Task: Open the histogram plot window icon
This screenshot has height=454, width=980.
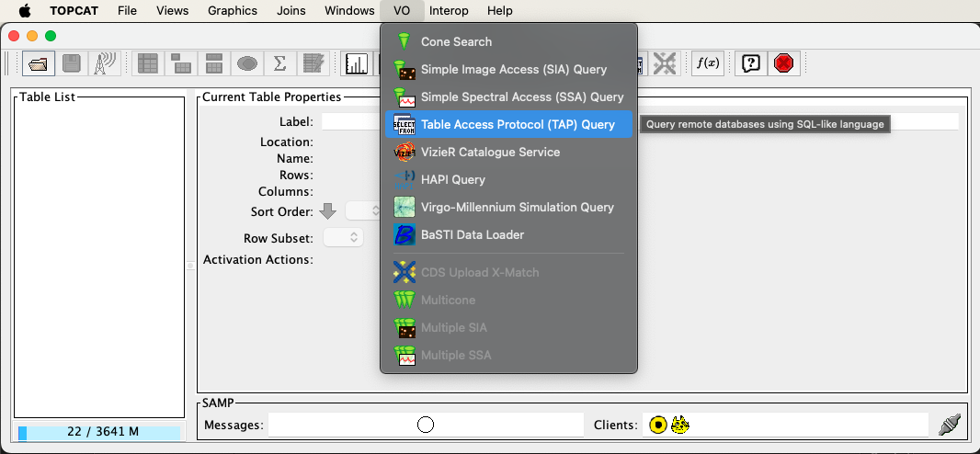Action: click(x=357, y=63)
